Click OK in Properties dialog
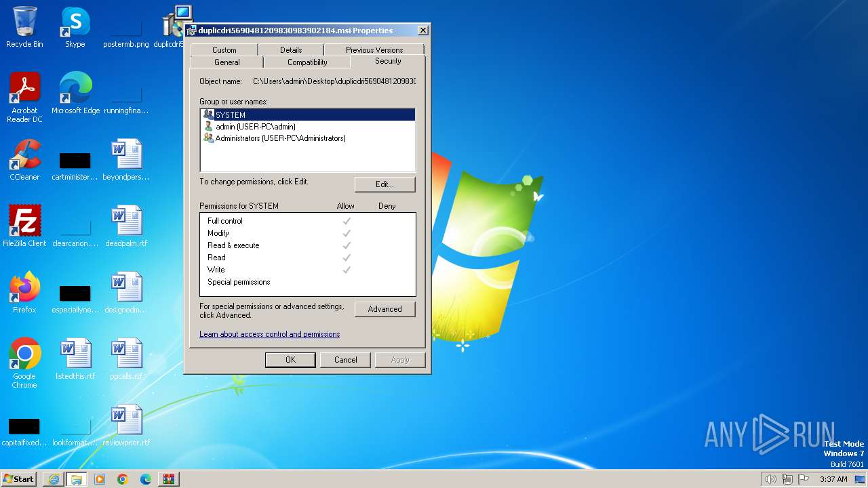The image size is (868, 488). [x=290, y=360]
